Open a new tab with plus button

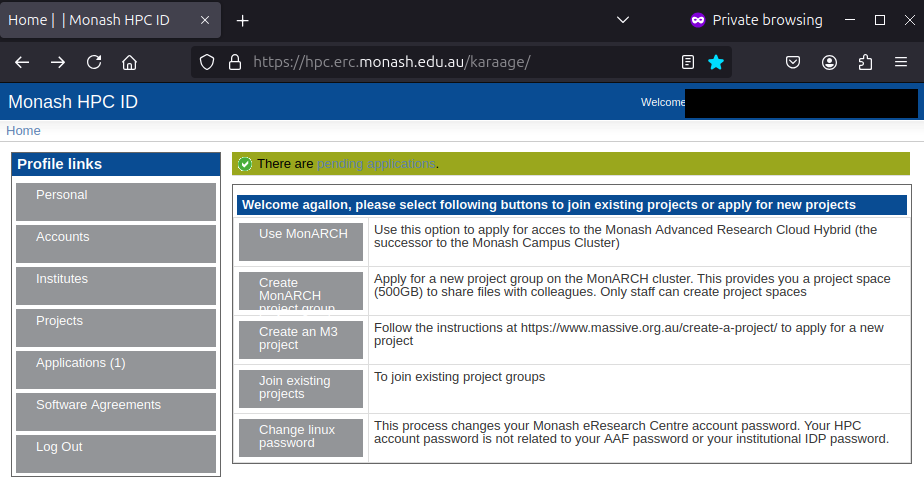(x=242, y=20)
